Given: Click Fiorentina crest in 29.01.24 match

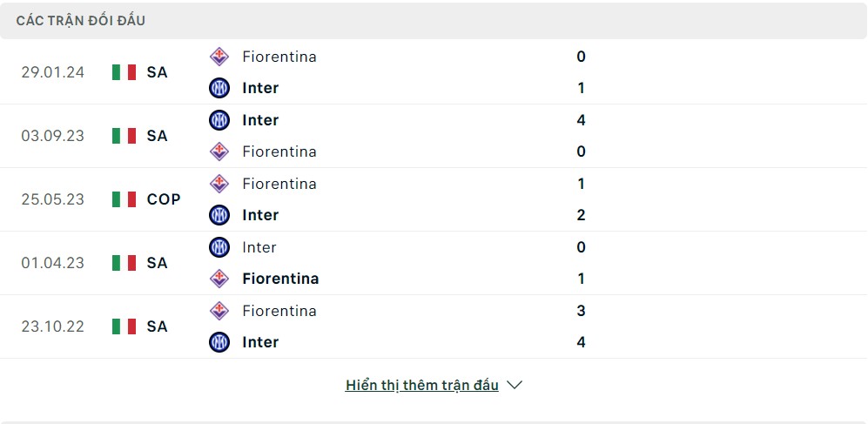Looking at the screenshot, I should pos(219,57).
